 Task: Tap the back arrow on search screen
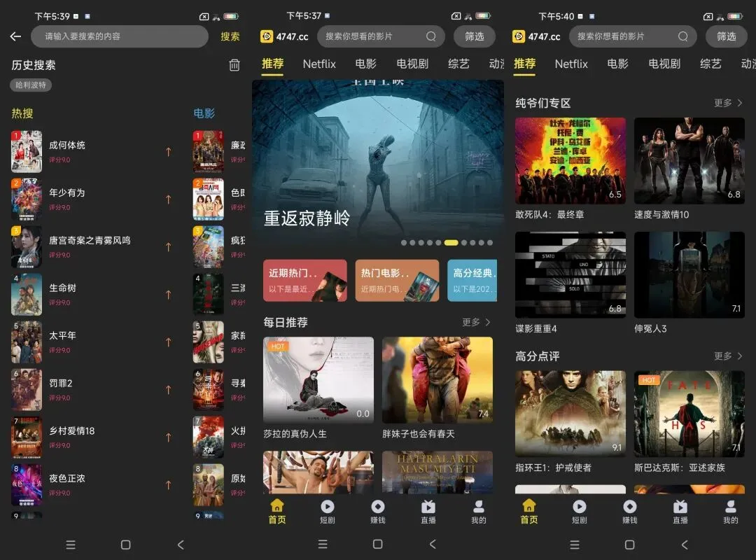pyautogui.click(x=15, y=36)
